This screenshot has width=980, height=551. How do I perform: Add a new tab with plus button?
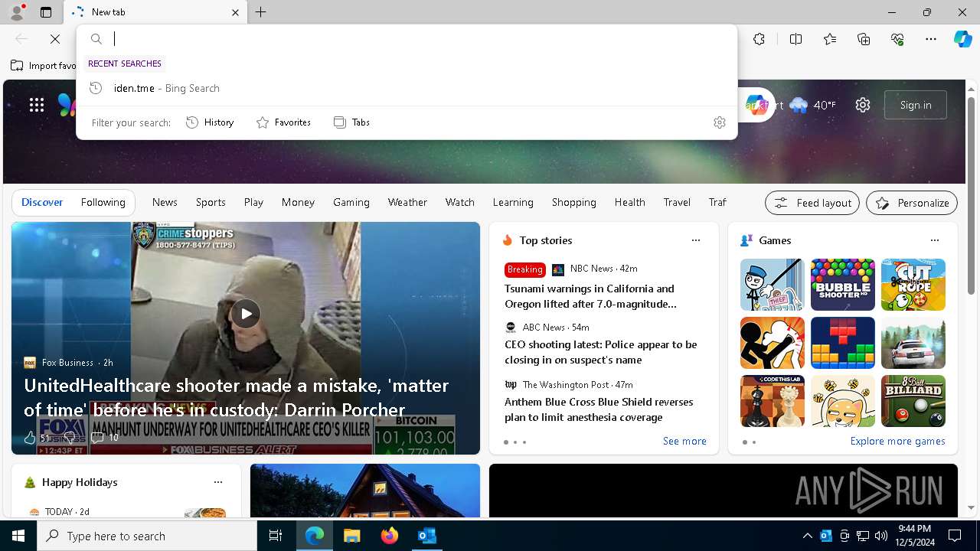(261, 12)
